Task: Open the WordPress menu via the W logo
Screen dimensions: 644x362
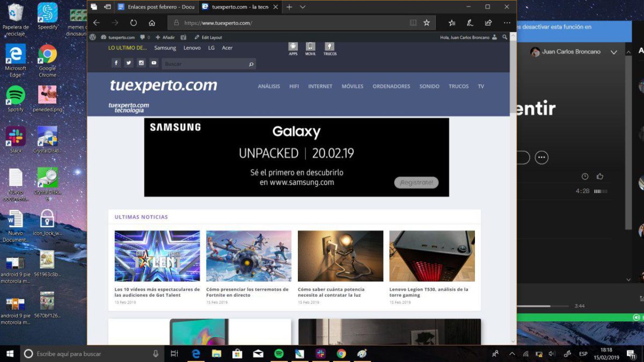Action: click(x=93, y=37)
